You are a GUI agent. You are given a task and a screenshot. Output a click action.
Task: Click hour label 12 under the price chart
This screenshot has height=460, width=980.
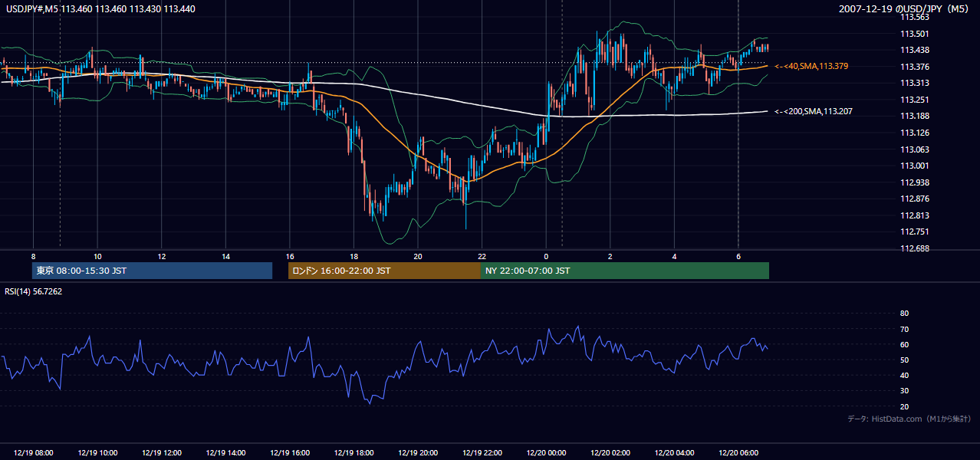point(162,256)
